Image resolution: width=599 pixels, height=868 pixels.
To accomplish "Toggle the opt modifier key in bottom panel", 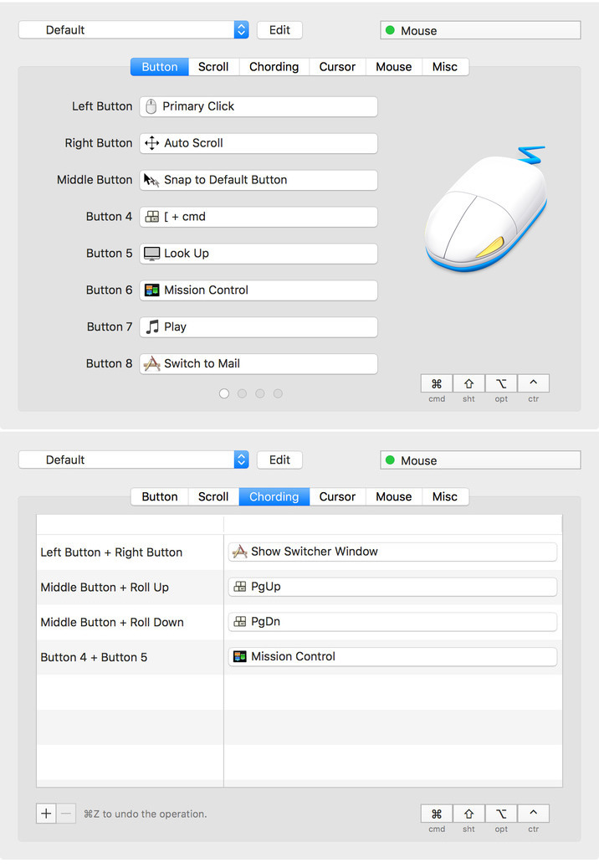I will coord(501,814).
